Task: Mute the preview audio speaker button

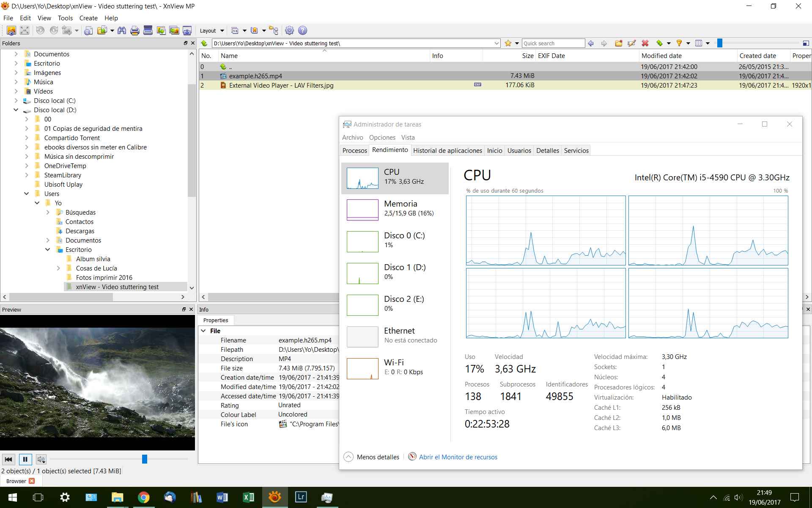Action: [41, 459]
